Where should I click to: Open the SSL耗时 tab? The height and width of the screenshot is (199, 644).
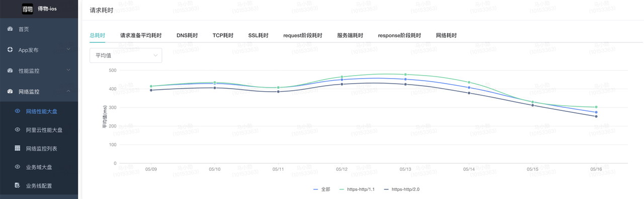pos(258,36)
